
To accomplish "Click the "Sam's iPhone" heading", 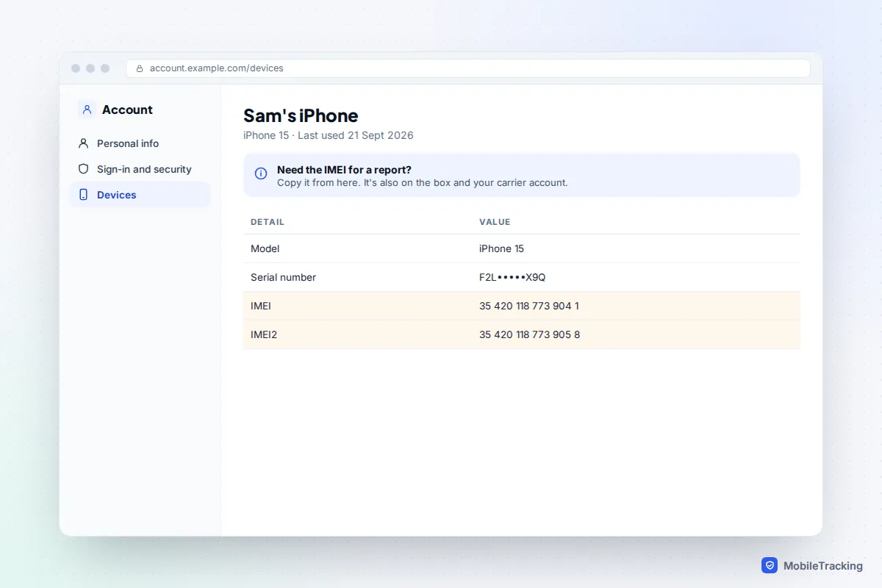I will (301, 115).
